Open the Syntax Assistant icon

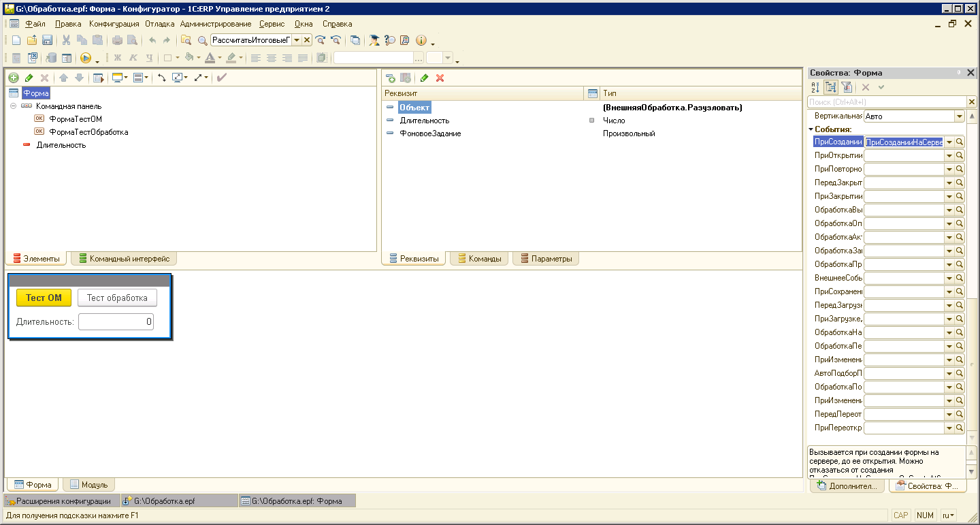coord(390,40)
